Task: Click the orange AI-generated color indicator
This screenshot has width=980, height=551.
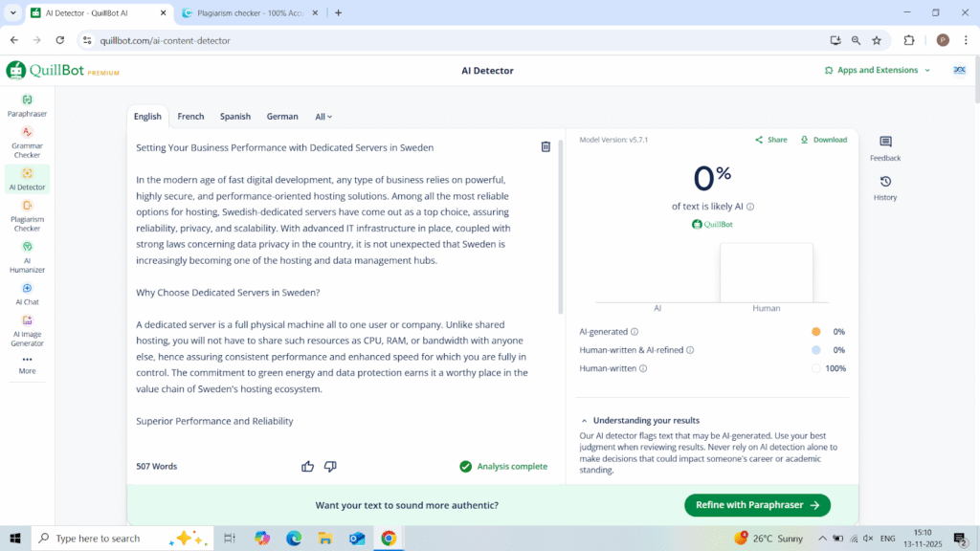Action: pos(815,332)
